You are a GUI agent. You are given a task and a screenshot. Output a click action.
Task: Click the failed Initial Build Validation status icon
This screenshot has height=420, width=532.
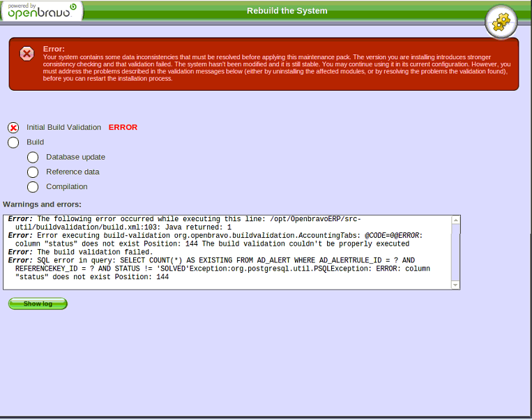point(13,128)
